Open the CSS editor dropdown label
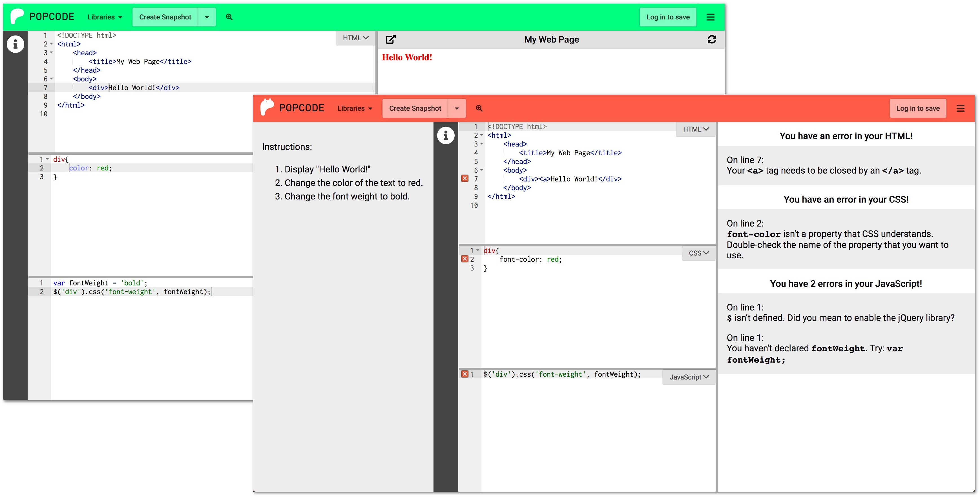Viewport: 980px width, 497px height. pyautogui.click(x=698, y=253)
